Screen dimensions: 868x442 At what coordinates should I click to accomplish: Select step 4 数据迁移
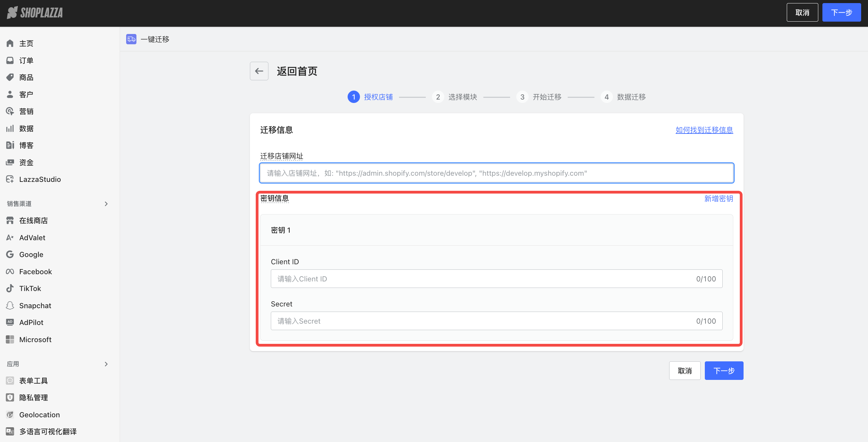point(623,97)
